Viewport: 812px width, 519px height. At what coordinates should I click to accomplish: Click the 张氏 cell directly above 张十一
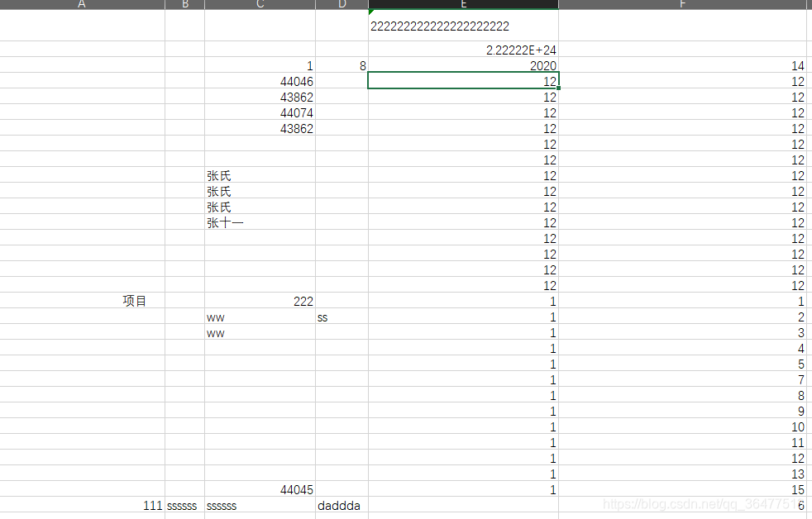click(x=260, y=207)
